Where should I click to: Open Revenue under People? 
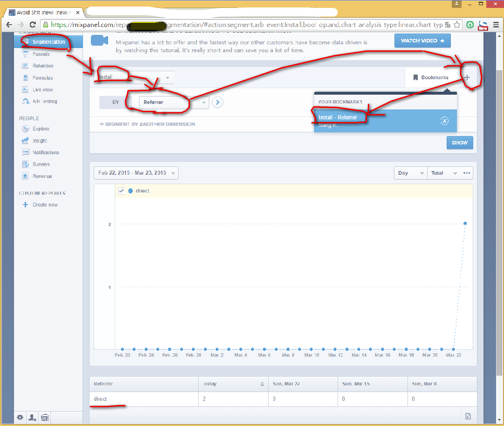42,176
